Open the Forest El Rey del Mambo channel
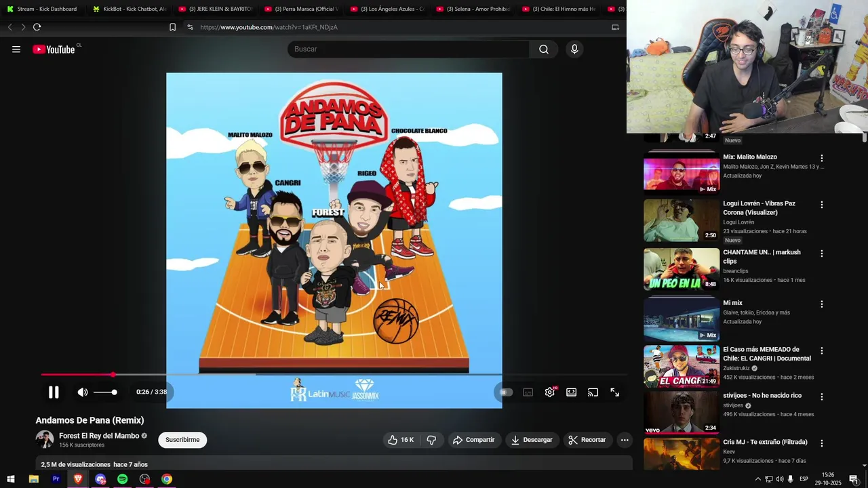 pos(99,436)
